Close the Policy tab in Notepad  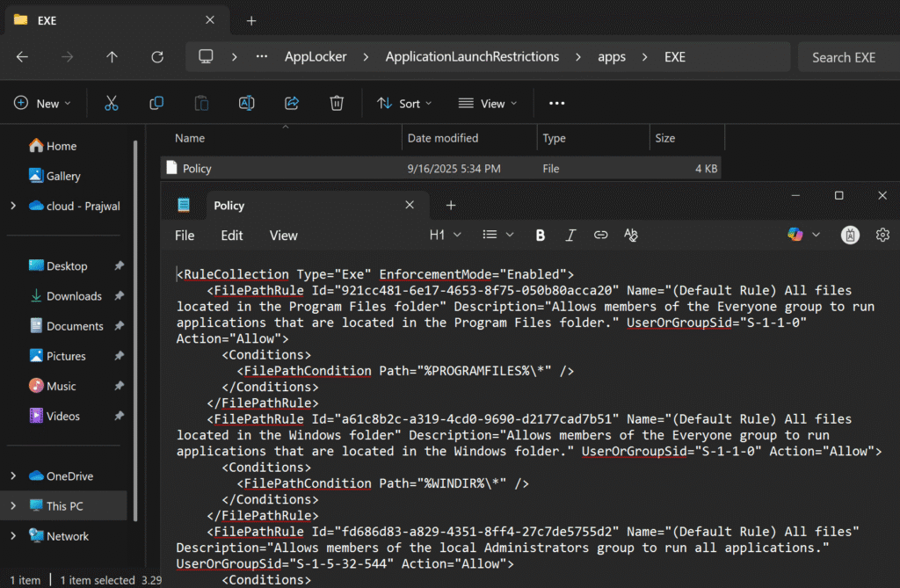410,205
